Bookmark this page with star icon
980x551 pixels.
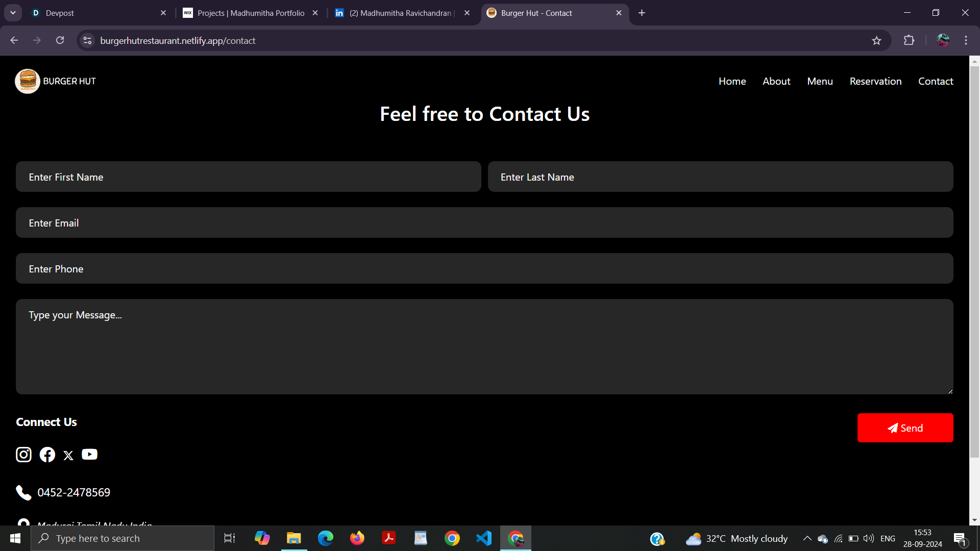pos(876,41)
